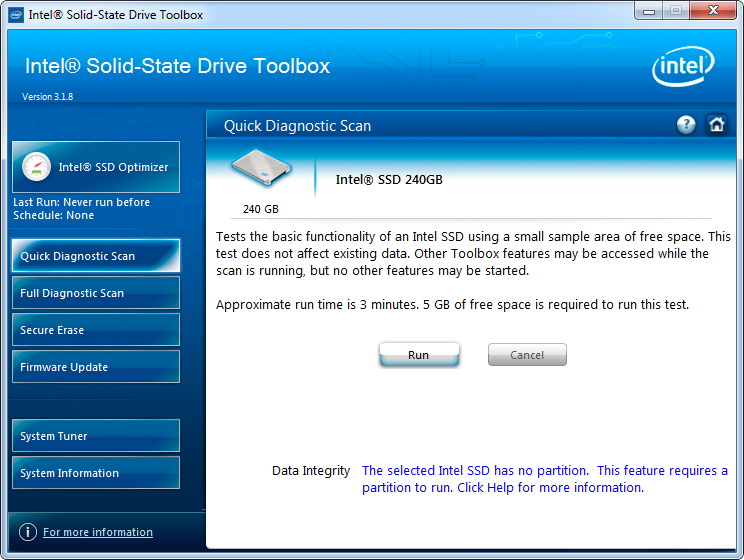Close the Toolbox window

(713, 11)
